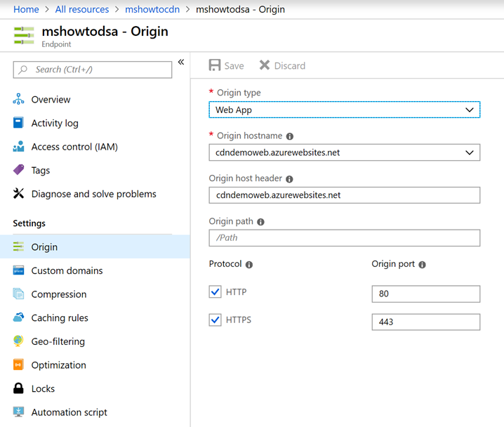Click the orange Optimization icon
Viewport: 504px width, 427px height.
click(x=18, y=364)
